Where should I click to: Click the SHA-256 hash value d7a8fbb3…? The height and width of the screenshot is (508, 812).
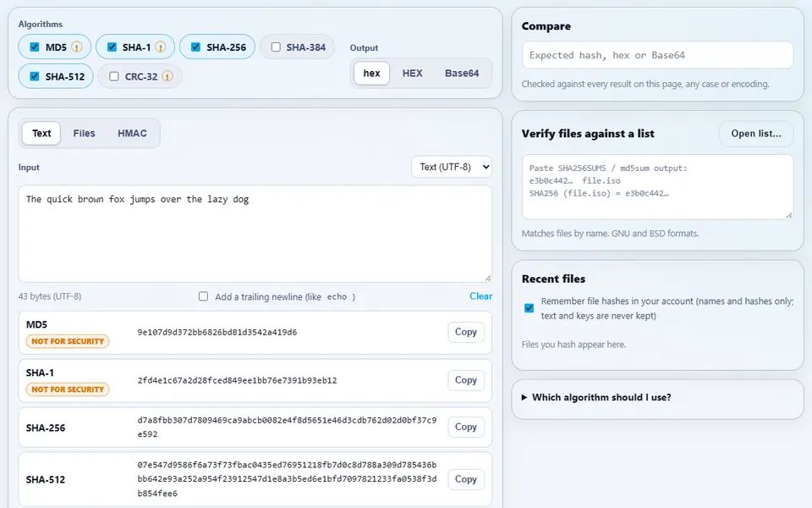pyautogui.click(x=287, y=427)
